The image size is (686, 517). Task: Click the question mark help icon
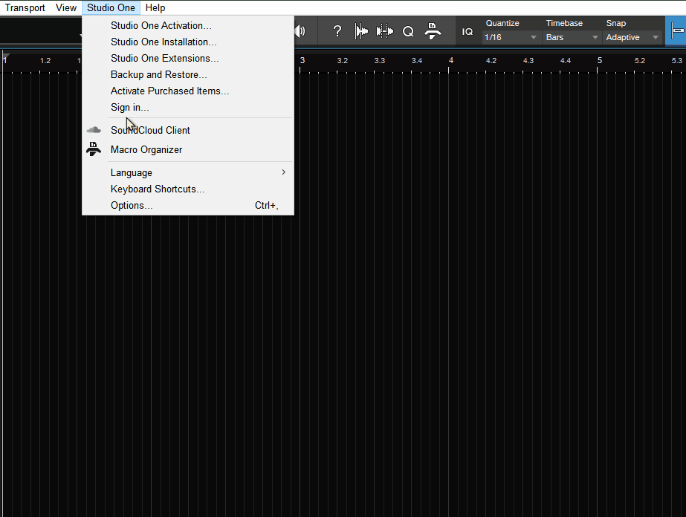coord(337,31)
